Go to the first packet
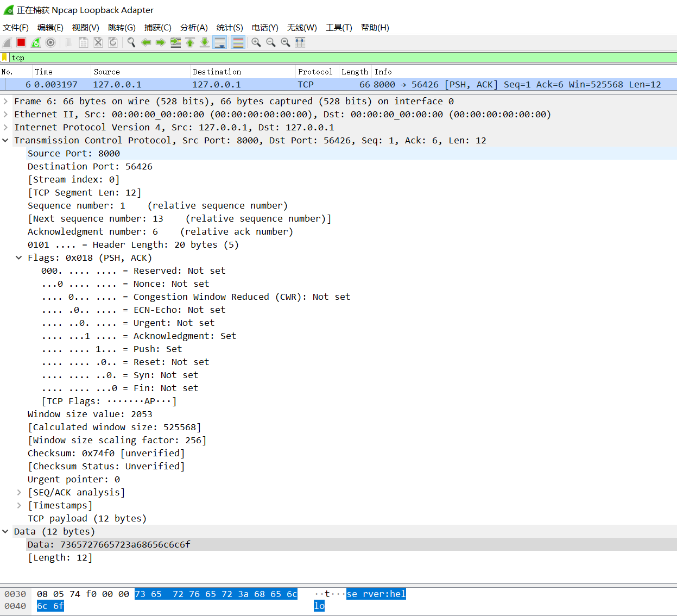This screenshot has width=677, height=616. [190, 42]
